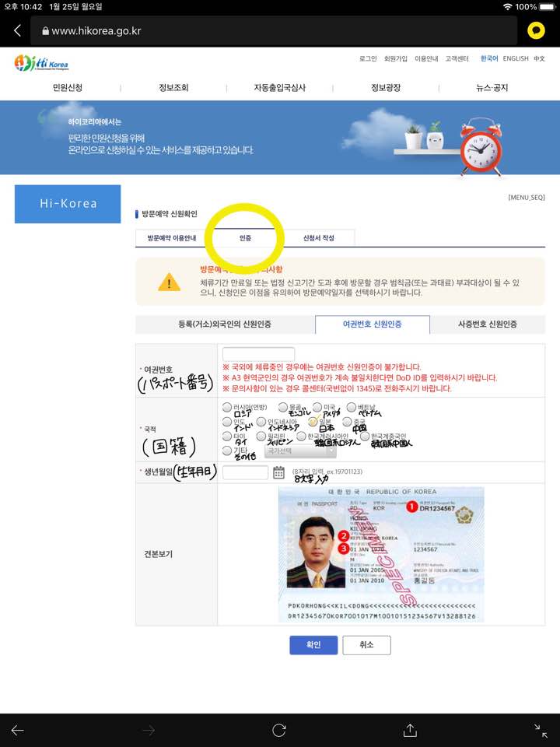Screen dimensions: 560x747
Task: Open 자동출입국심사 main menu
Action: pos(279,88)
